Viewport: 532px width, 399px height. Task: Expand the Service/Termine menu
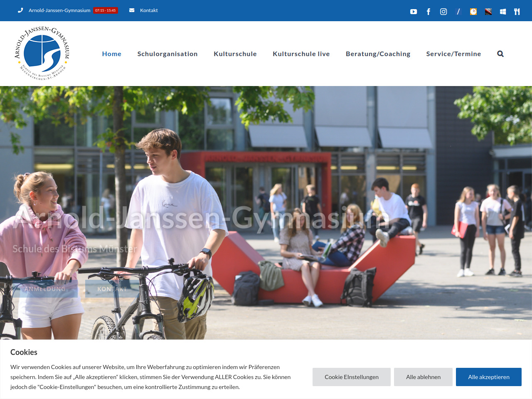pos(453,54)
